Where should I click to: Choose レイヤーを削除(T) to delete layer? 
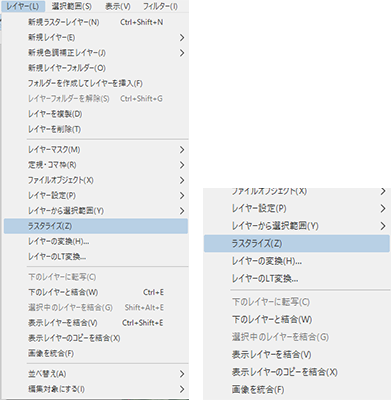[96, 129]
